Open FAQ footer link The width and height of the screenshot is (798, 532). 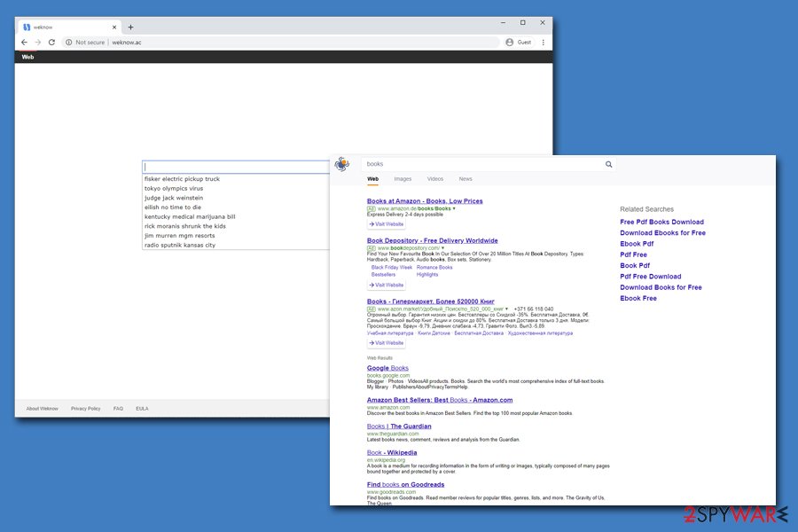[118, 408]
